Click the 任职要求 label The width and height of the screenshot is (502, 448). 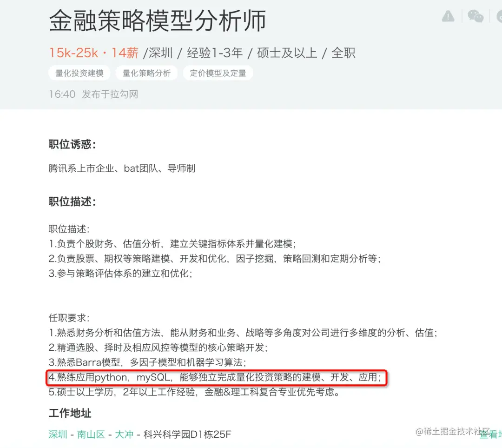[69, 318]
